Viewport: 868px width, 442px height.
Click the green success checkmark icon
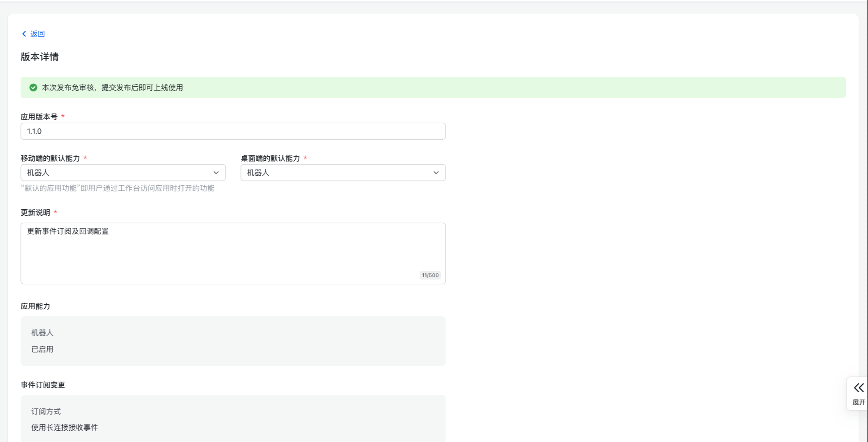pos(33,87)
